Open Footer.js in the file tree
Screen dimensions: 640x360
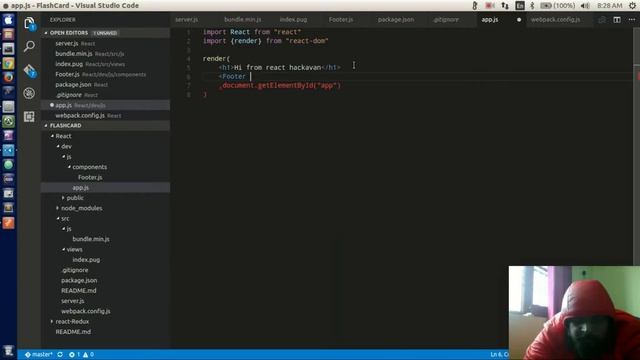point(90,177)
